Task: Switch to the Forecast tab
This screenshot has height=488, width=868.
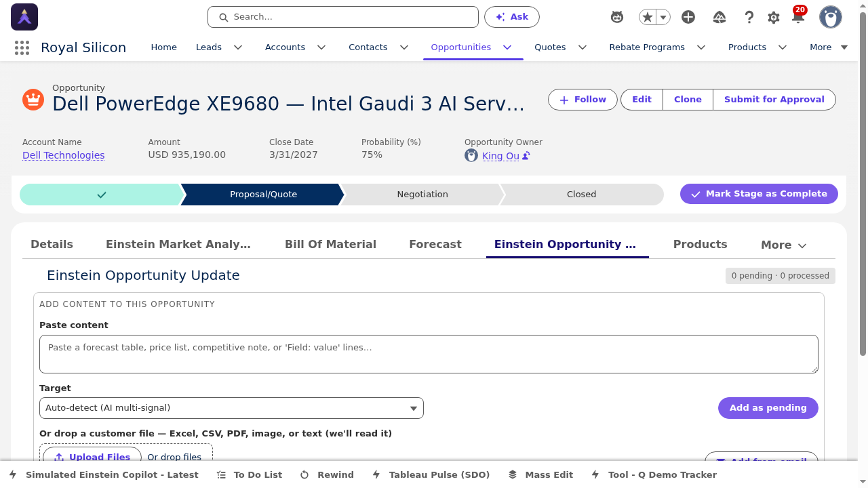Action: [x=435, y=245]
